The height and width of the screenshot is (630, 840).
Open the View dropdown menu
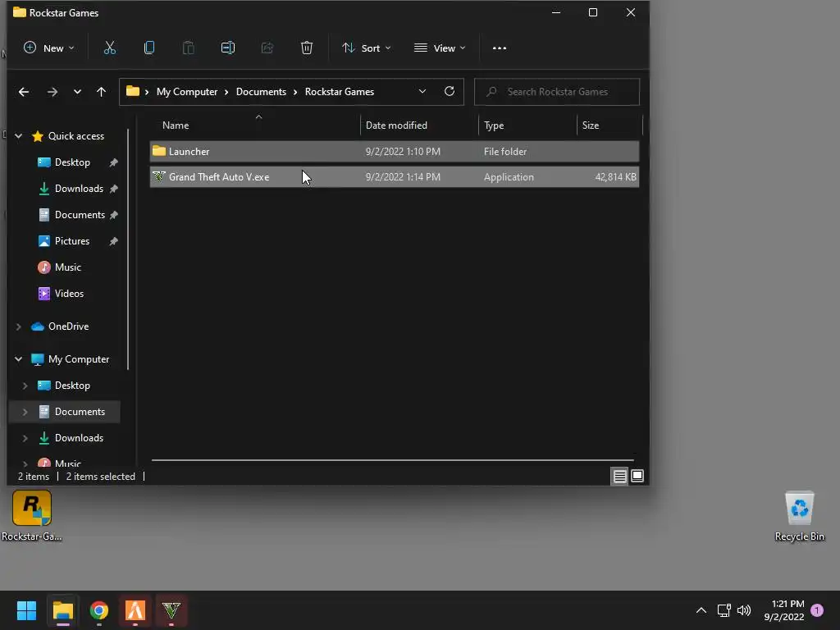pos(440,48)
